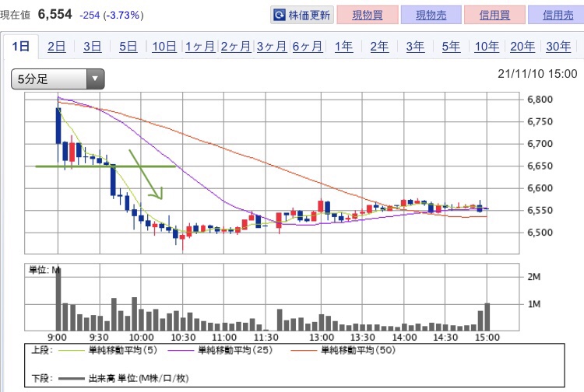This screenshot has height=392, width=584.
Task: Click the dropdown arrow beside 5分足
Action: (95, 79)
